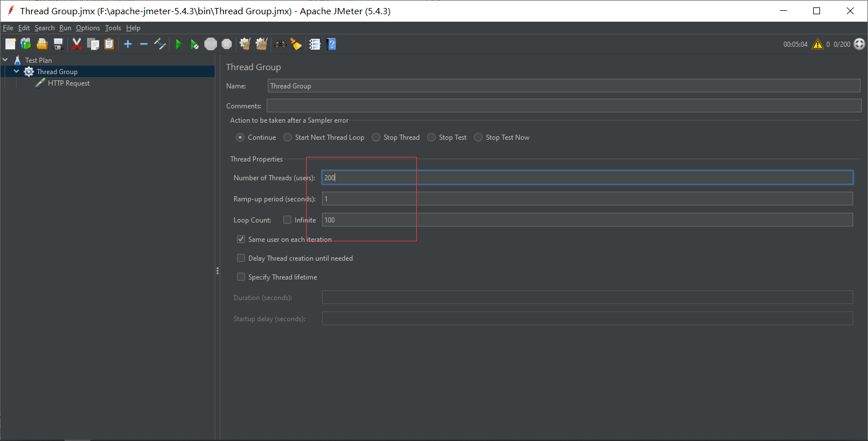The image size is (868, 441).
Task: Open the Help menu
Action: (x=133, y=28)
